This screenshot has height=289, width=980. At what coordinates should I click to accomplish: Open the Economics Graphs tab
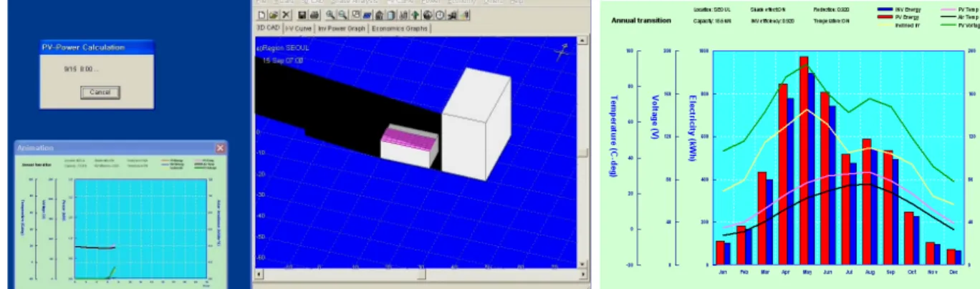[400, 29]
